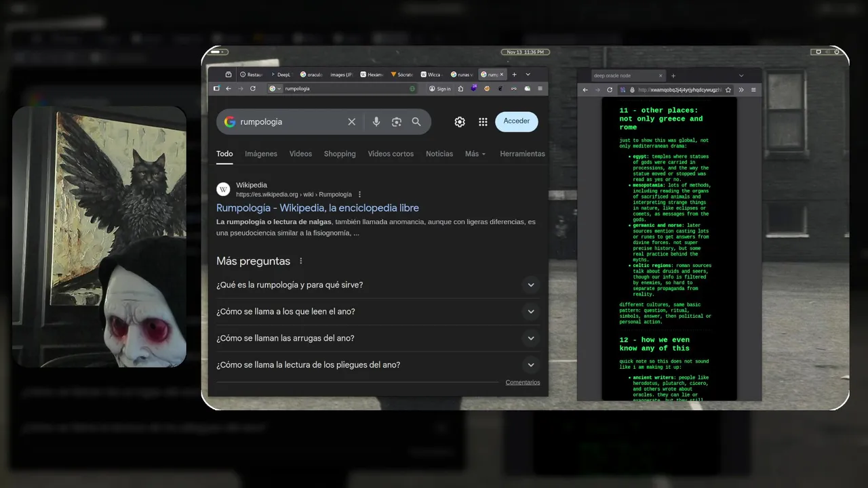Switch to the runas browser tab
This screenshot has width=868, height=488.
click(x=462, y=75)
